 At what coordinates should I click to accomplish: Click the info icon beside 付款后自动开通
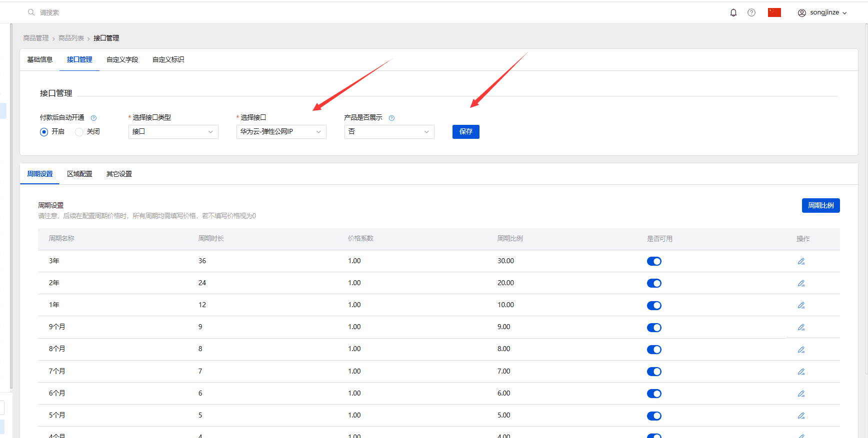pyautogui.click(x=93, y=118)
